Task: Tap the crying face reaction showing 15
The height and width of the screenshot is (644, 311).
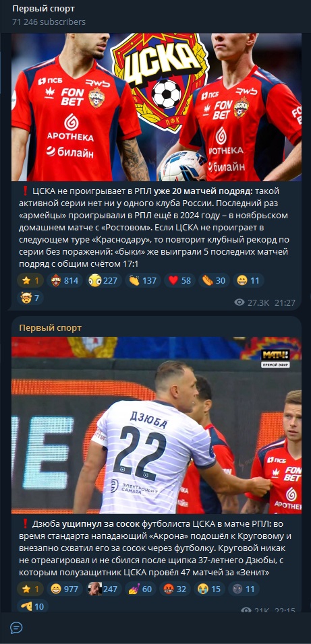Action: (210, 589)
